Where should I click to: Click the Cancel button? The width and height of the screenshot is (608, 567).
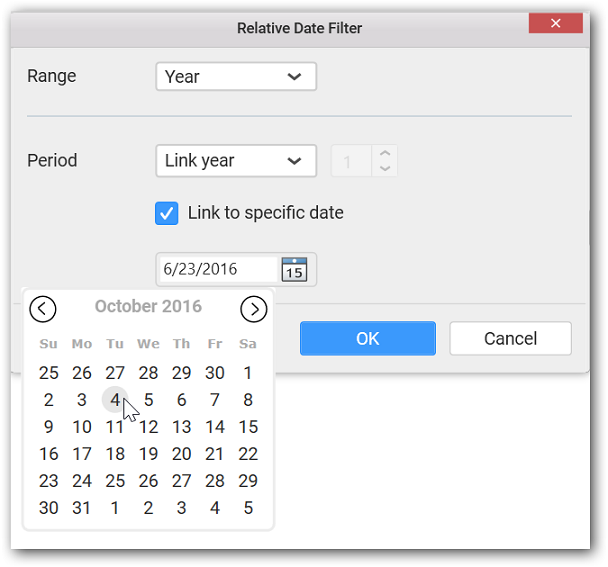[510, 338]
